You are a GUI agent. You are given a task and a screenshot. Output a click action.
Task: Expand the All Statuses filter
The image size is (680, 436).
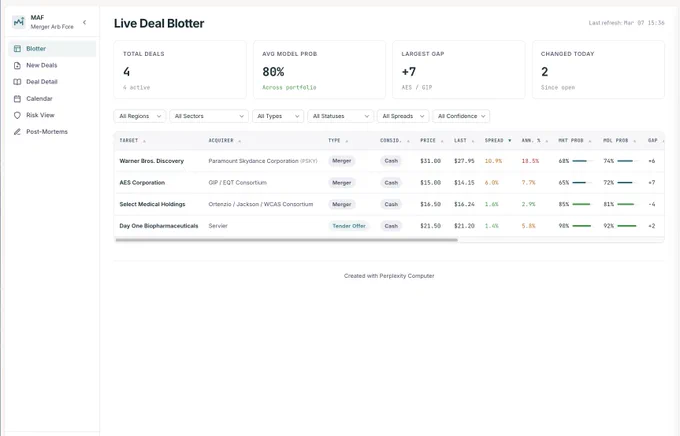[340, 116]
